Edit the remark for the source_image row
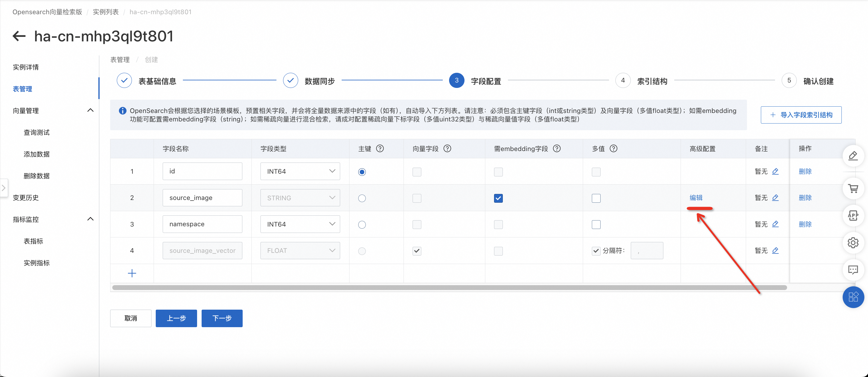 click(x=775, y=198)
